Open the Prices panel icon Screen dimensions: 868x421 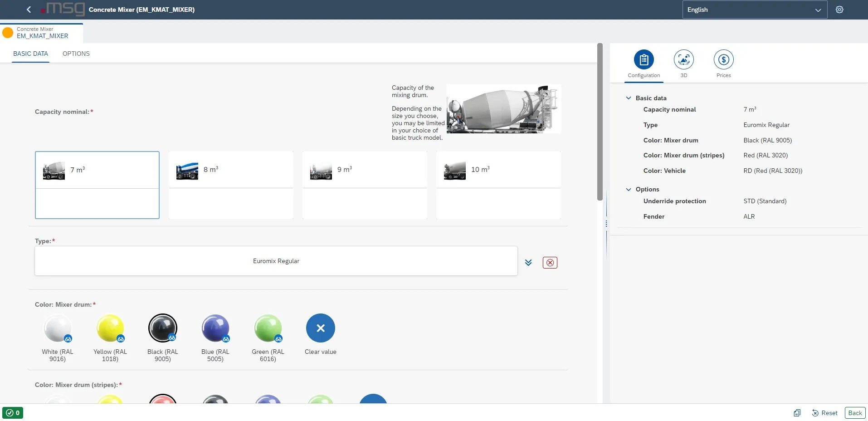pyautogui.click(x=723, y=60)
